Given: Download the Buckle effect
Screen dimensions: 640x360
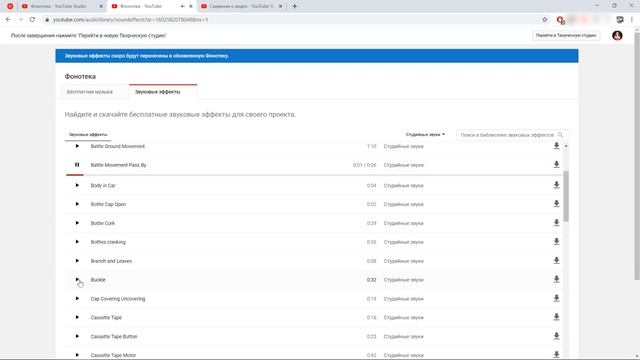Looking at the screenshot, I should [556, 280].
